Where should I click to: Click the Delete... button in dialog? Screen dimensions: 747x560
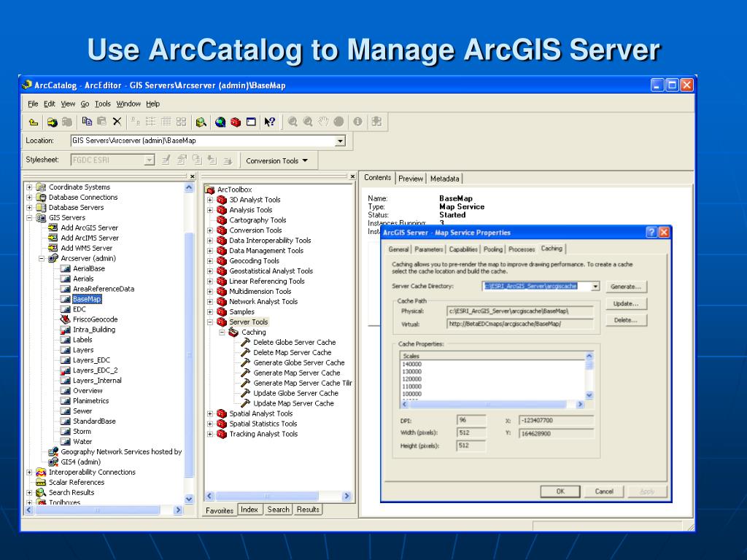[x=626, y=320]
